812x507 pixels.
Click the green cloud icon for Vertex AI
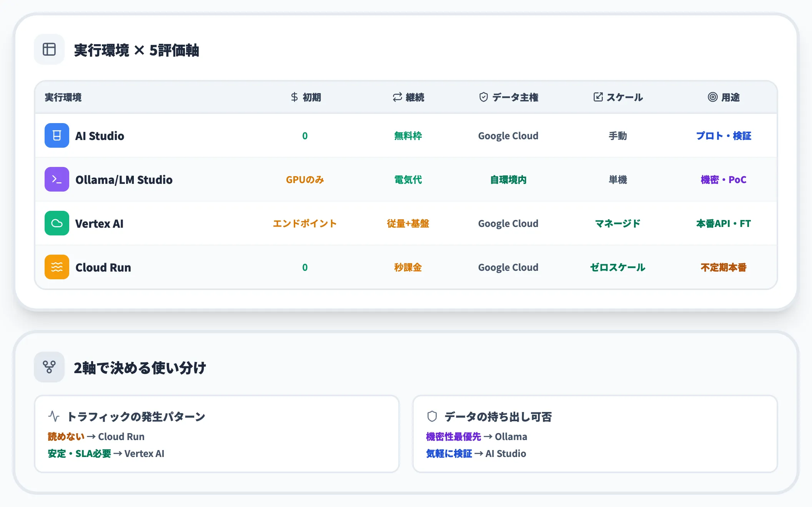[57, 223]
